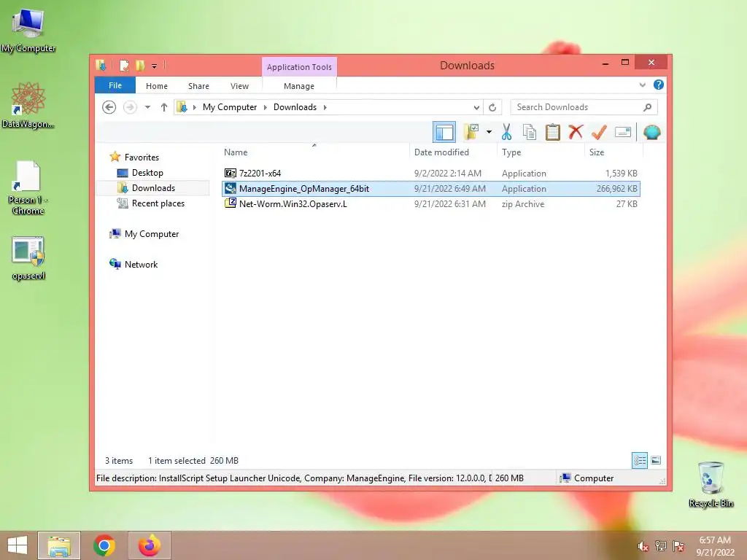The image size is (747, 560).
Task: Open the folder options dropdown arrow
Action: coord(489,132)
